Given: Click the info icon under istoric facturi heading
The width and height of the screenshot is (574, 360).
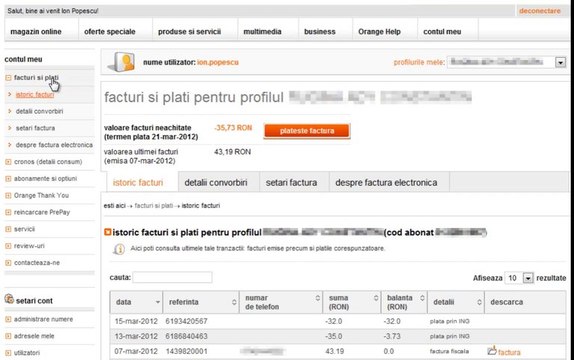Looking at the screenshot, I should click(x=119, y=249).
